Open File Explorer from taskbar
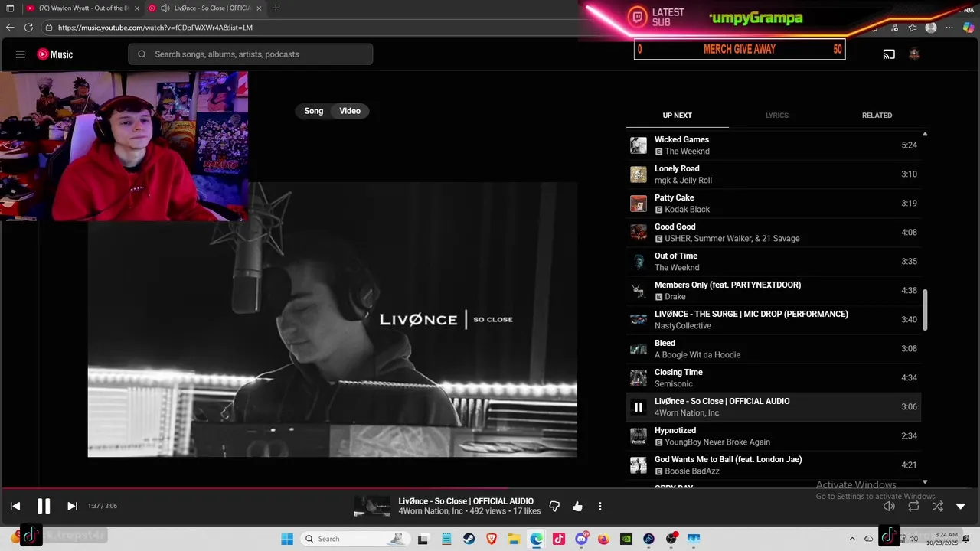Screen dimensions: 980x551 (x=514, y=539)
